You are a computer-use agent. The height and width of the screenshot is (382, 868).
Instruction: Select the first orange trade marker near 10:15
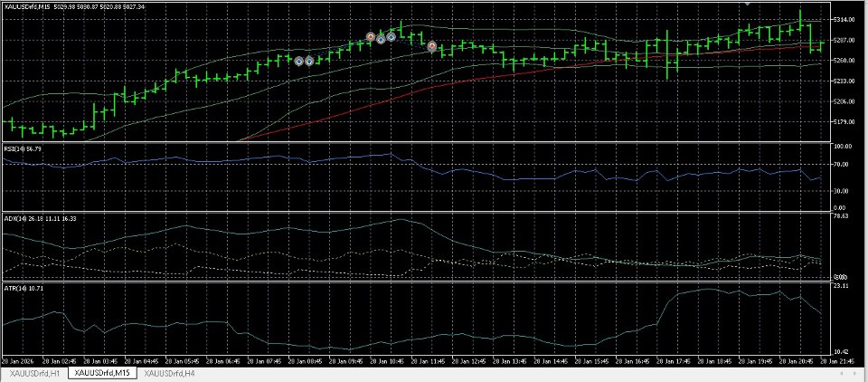(x=371, y=36)
